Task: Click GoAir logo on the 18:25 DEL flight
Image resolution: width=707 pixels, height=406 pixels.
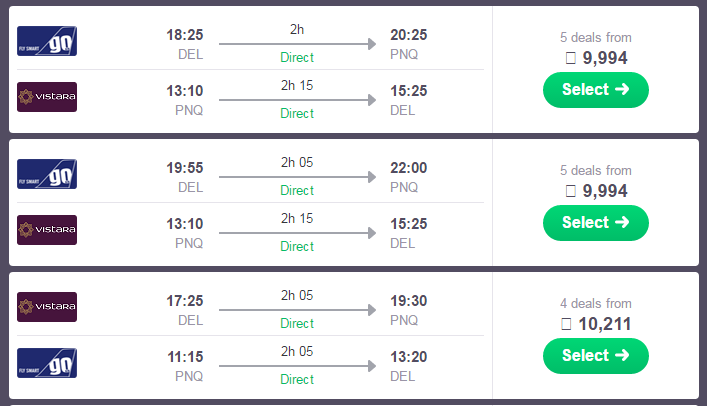Action: pyautogui.click(x=47, y=41)
